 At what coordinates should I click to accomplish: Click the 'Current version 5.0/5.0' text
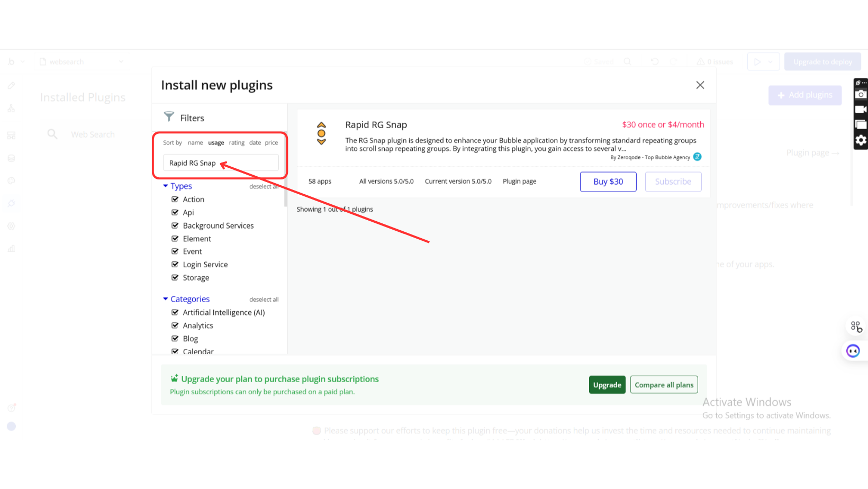tap(458, 181)
